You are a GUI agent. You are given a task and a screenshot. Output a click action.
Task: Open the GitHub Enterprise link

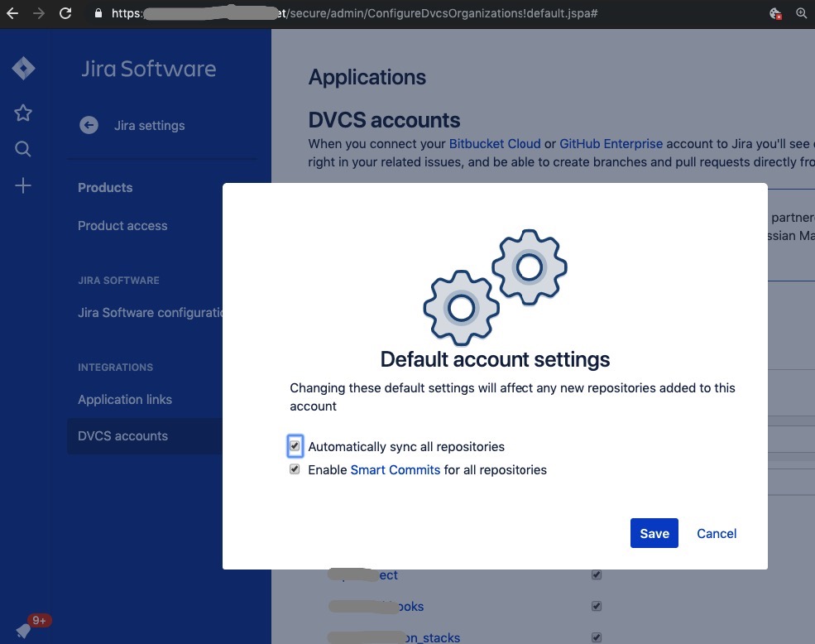(x=611, y=143)
